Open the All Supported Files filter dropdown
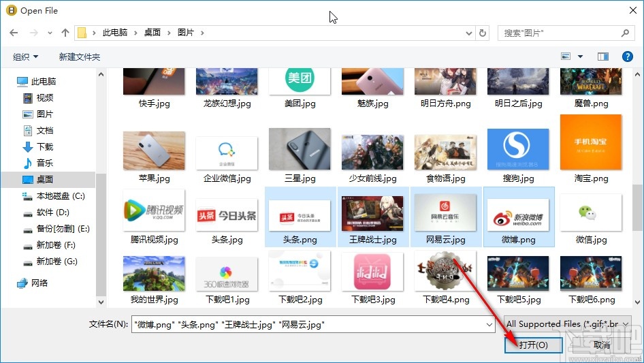Image resolution: width=644 pixels, height=363 pixels. tap(568, 324)
